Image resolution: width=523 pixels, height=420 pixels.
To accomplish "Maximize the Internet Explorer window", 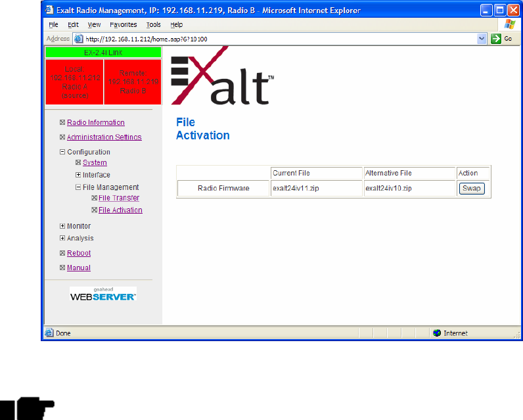I will 500,11.
